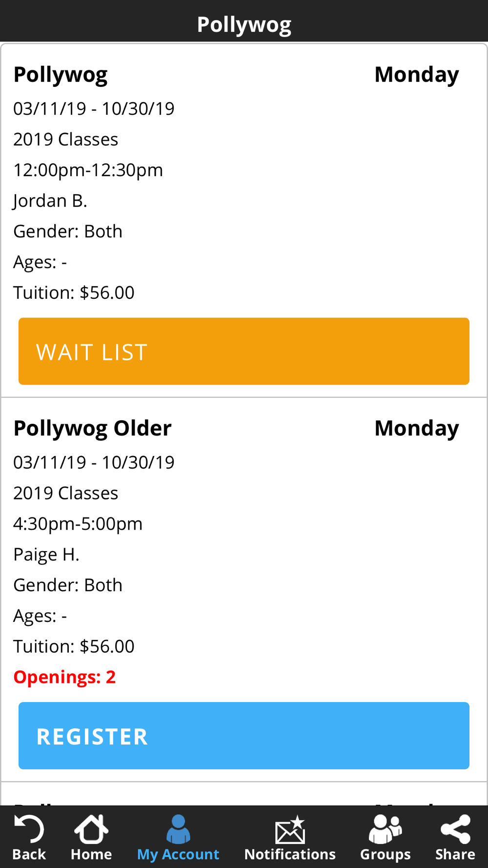488x868 pixels.
Task: Click instructor name Paige H.
Action: [46, 554]
